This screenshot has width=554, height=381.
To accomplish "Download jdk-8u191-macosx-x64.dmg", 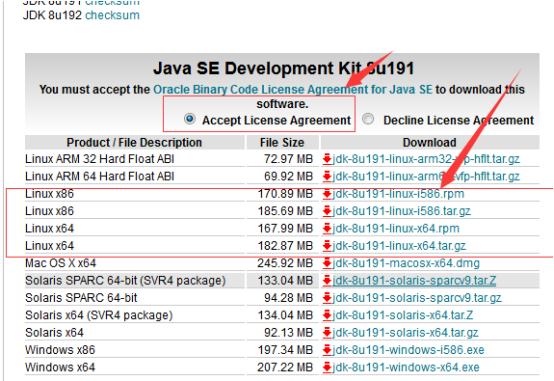I will pos(406,263).
